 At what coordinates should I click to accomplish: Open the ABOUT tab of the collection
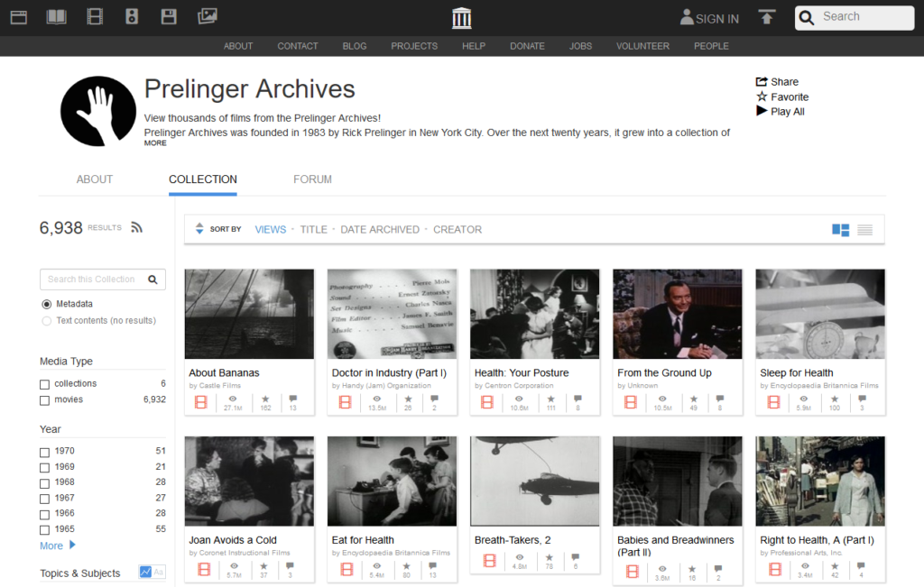pyautogui.click(x=95, y=179)
